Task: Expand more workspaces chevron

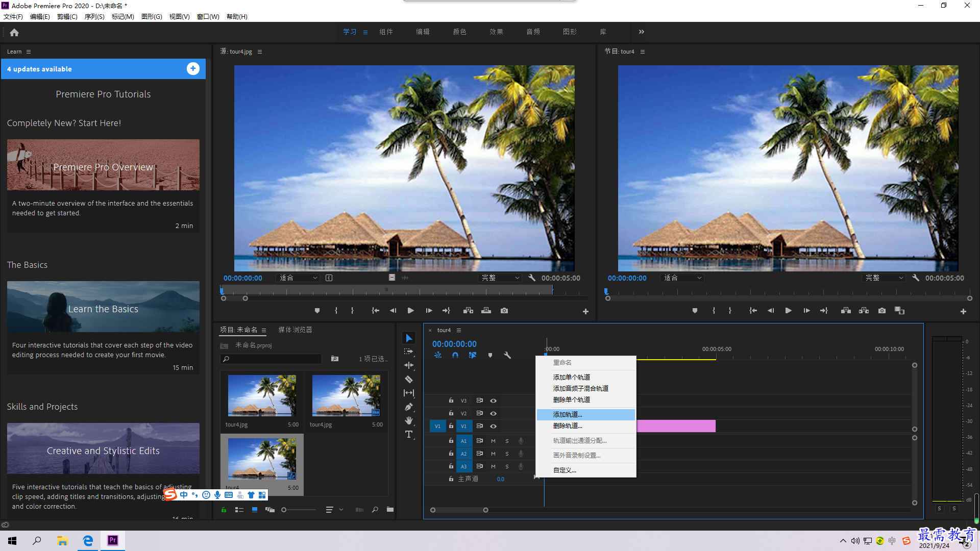Action: pyautogui.click(x=642, y=32)
